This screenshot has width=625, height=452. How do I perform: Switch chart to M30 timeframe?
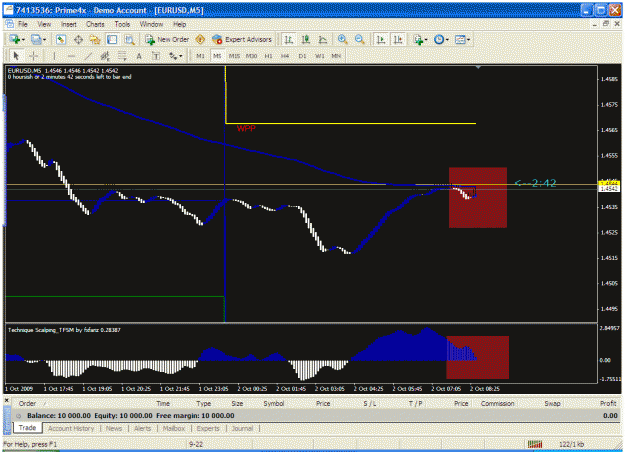point(252,56)
